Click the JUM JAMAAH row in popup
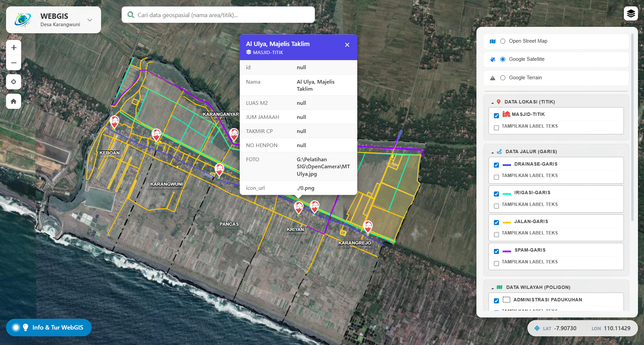 [x=298, y=117]
